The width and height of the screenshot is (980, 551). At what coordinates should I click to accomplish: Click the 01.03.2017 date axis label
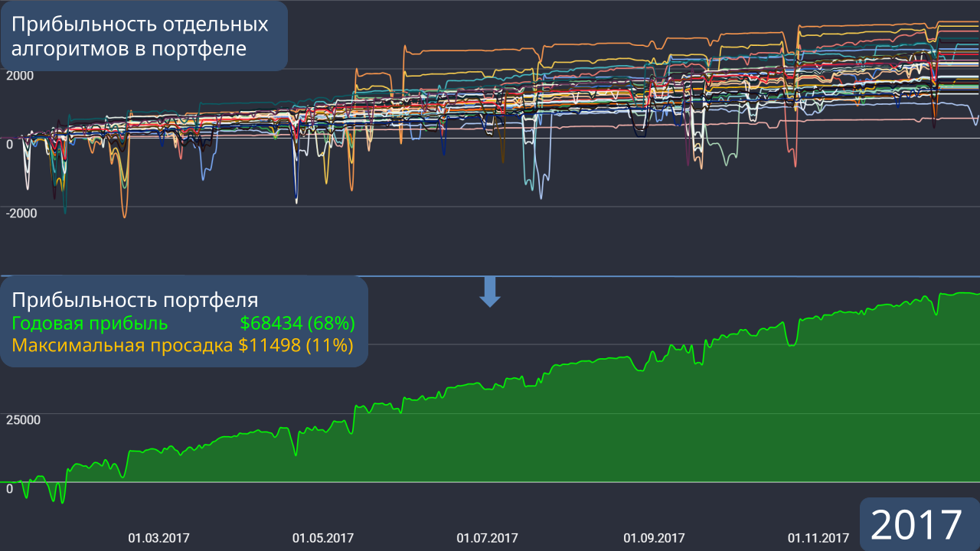[x=158, y=538]
